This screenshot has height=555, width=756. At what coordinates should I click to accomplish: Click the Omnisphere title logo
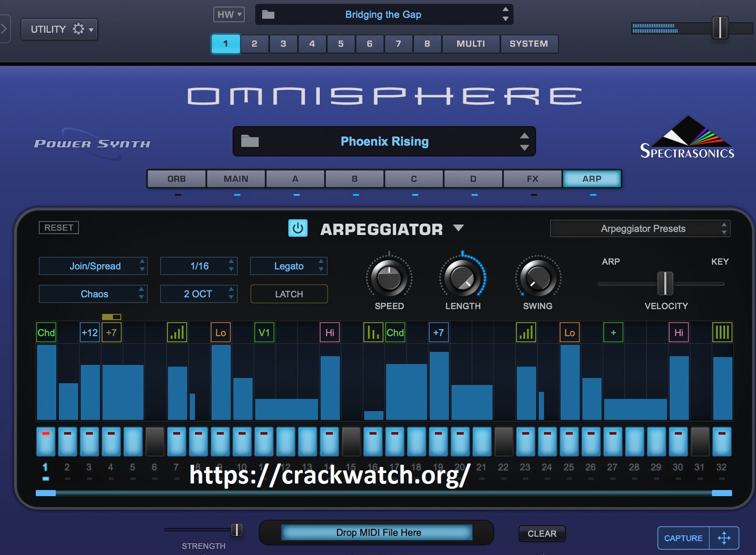(385, 96)
